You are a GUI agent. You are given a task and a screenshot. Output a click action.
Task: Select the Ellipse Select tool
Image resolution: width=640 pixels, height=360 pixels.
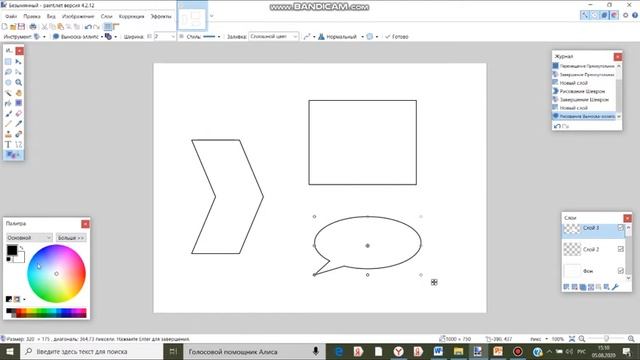pyautogui.click(x=8, y=82)
